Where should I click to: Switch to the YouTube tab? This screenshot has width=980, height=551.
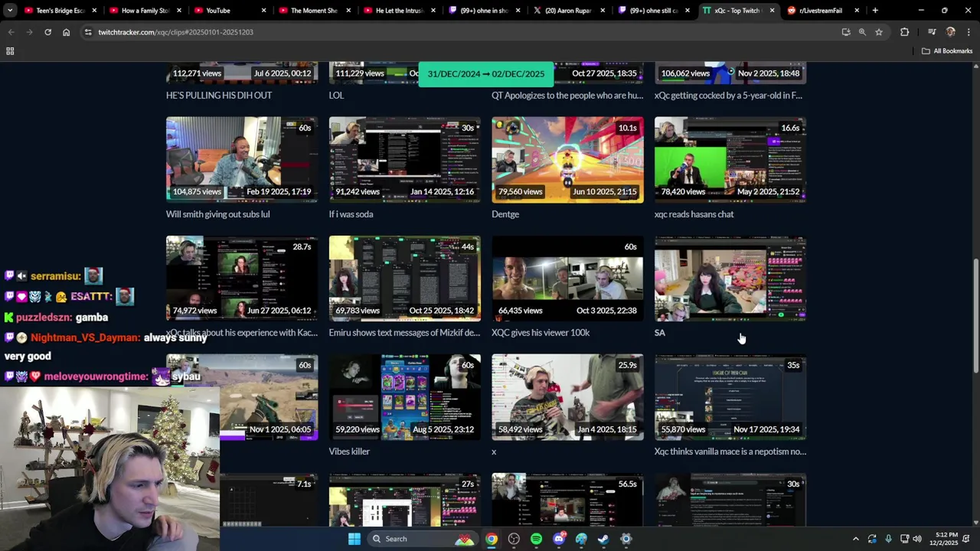pyautogui.click(x=230, y=11)
